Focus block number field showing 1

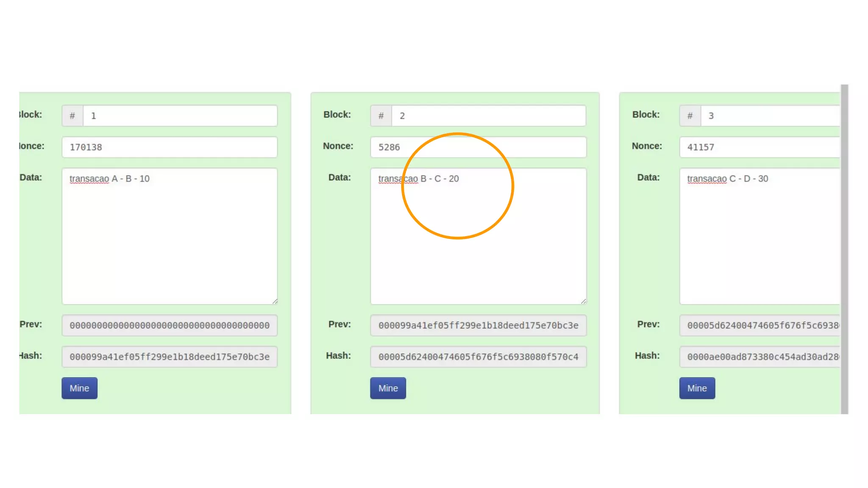point(180,116)
